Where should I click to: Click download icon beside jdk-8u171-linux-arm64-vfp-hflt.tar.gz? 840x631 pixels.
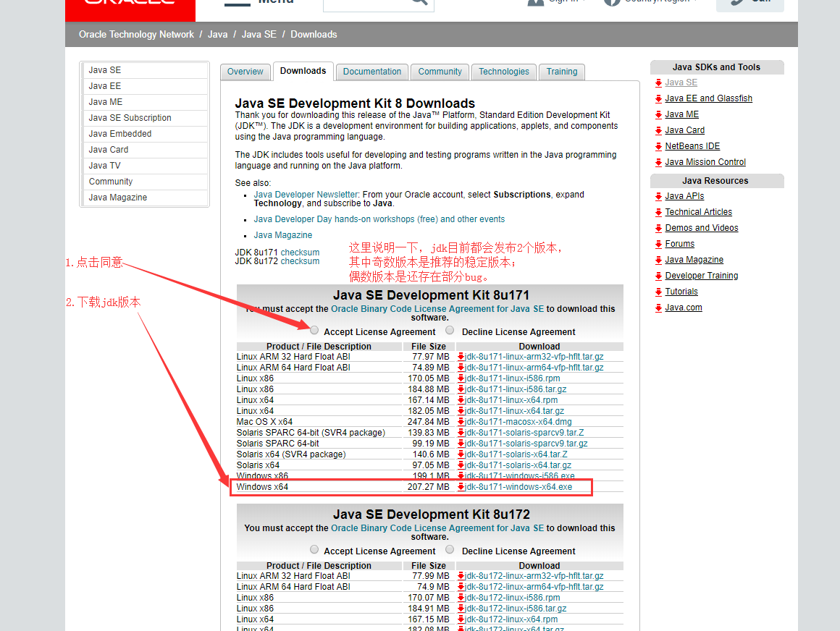pyautogui.click(x=461, y=368)
